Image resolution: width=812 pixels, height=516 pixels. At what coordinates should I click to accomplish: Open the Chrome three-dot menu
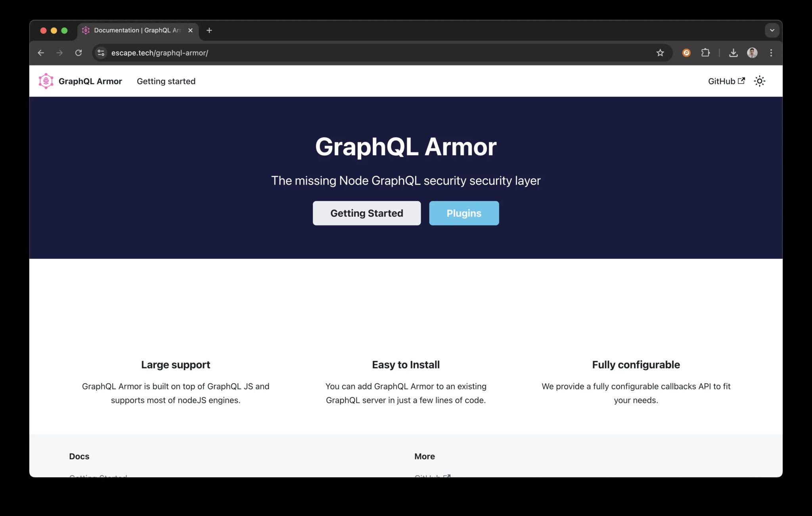pos(771,53)
